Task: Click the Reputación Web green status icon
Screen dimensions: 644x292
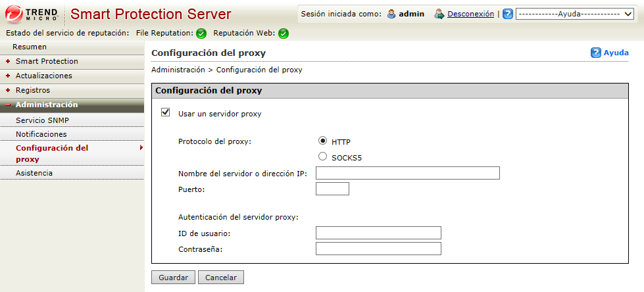Action: [x=283, y=34]
